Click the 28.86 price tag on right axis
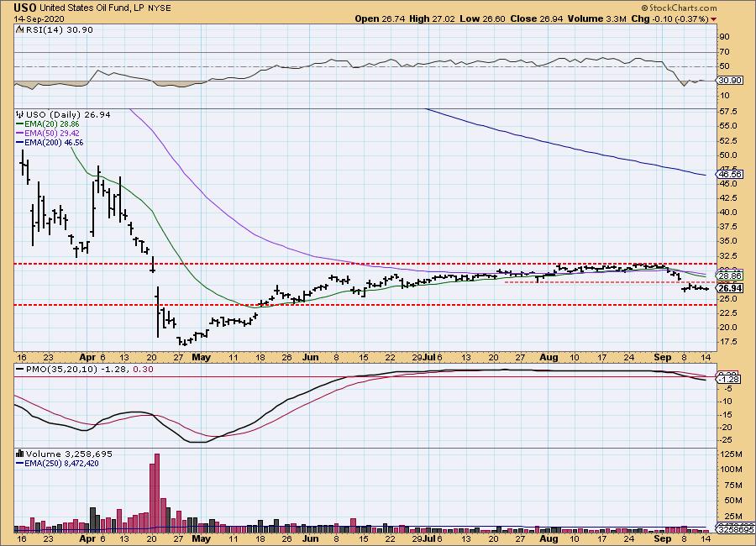 [x=730, y=276]
